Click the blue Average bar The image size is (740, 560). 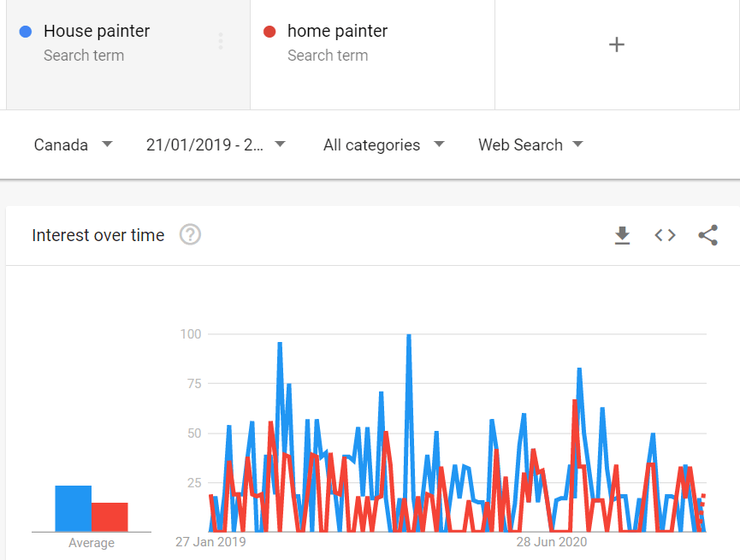pos(74,509)
